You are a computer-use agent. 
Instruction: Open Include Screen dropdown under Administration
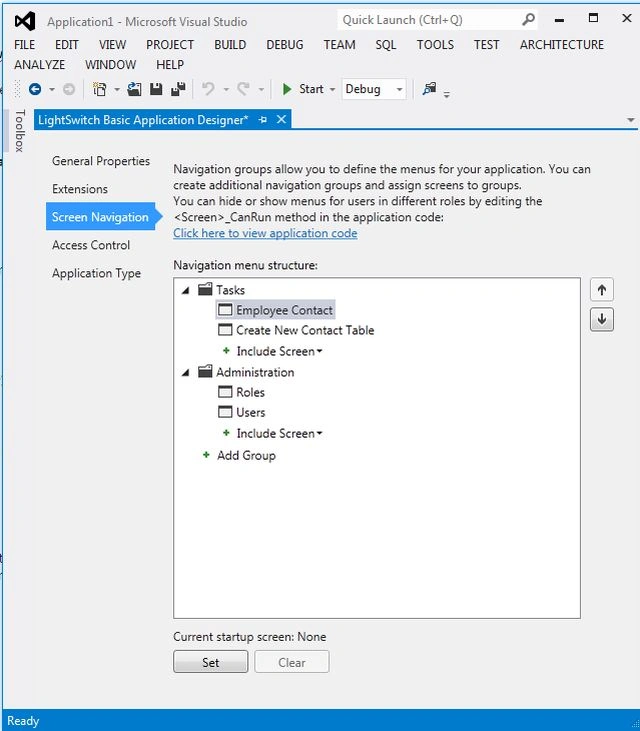pyautogui.click(x=279, y=433)
